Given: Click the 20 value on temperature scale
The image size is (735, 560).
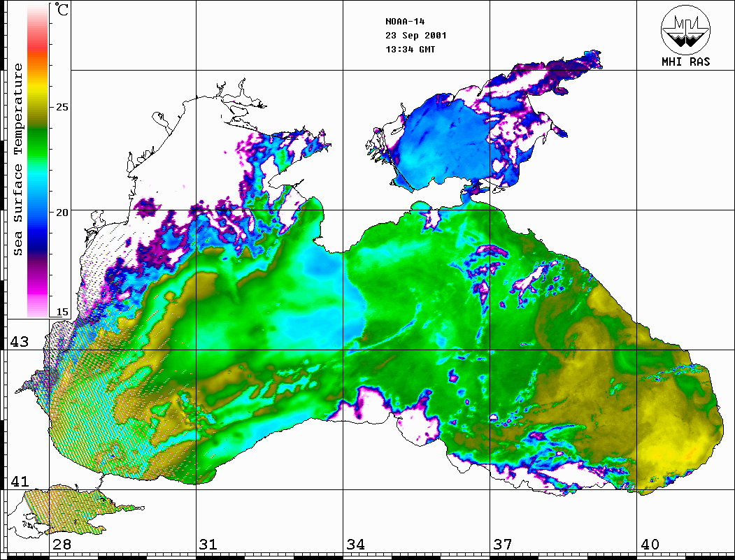Looking at the screenshot, I should tap(62, 213).
